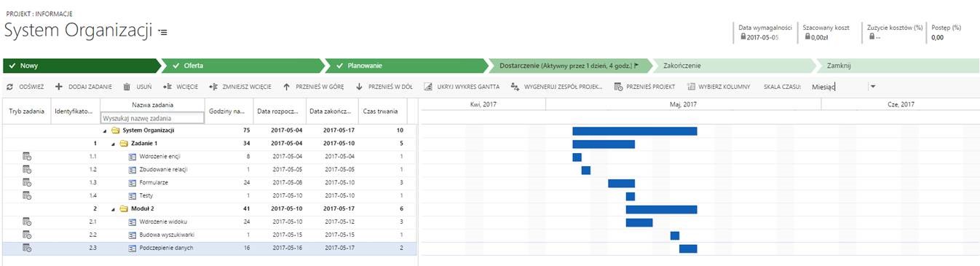Click the Formularze task Gantt bar

point(621,183)
